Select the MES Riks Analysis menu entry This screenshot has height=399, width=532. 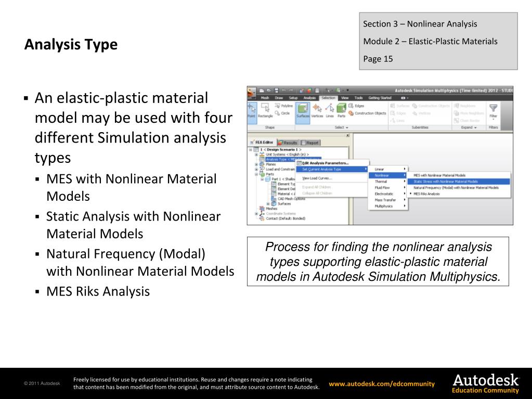click(459, 194)
